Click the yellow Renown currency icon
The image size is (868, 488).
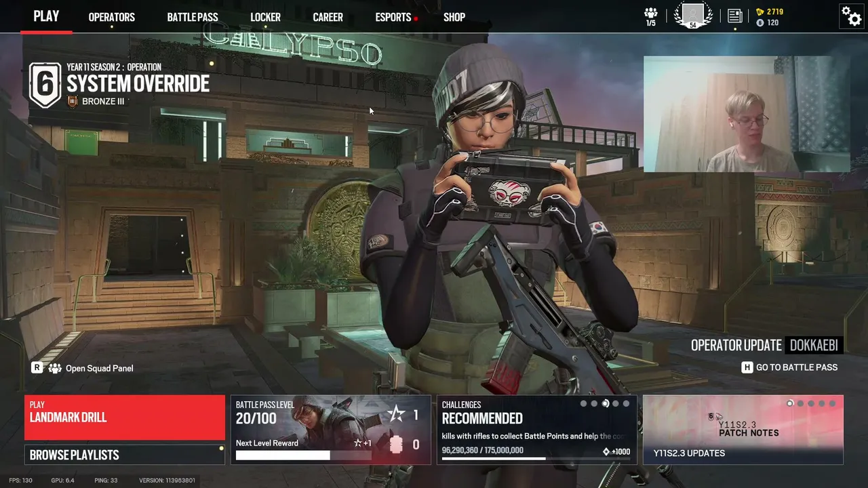[759, 12]
